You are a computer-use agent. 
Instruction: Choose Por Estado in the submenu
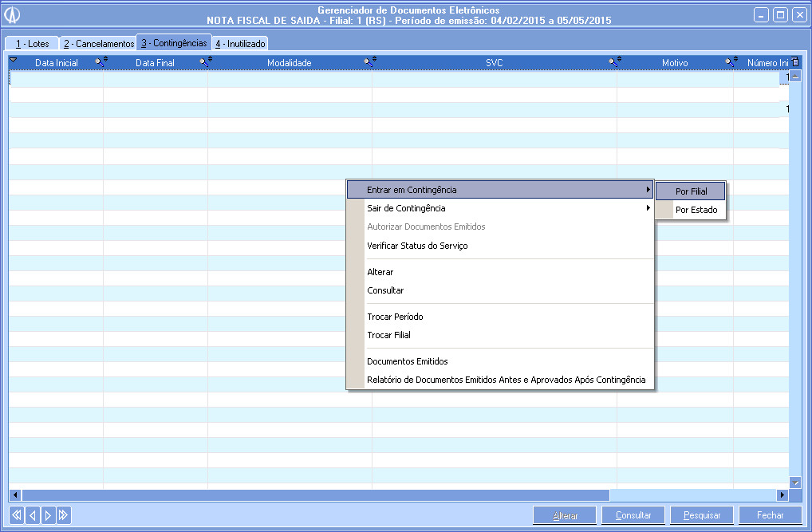tap(696, 211)
